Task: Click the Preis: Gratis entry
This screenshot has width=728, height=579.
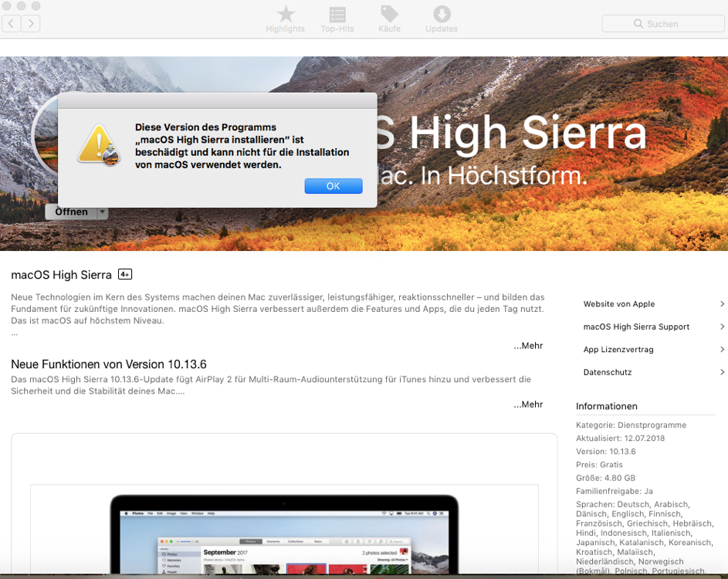Action: (599, 465)
